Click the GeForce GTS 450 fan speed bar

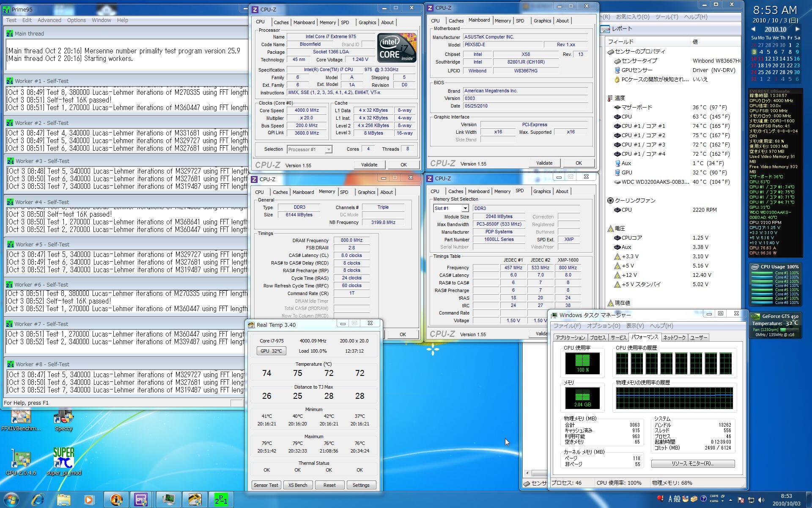tap(789, 329)
